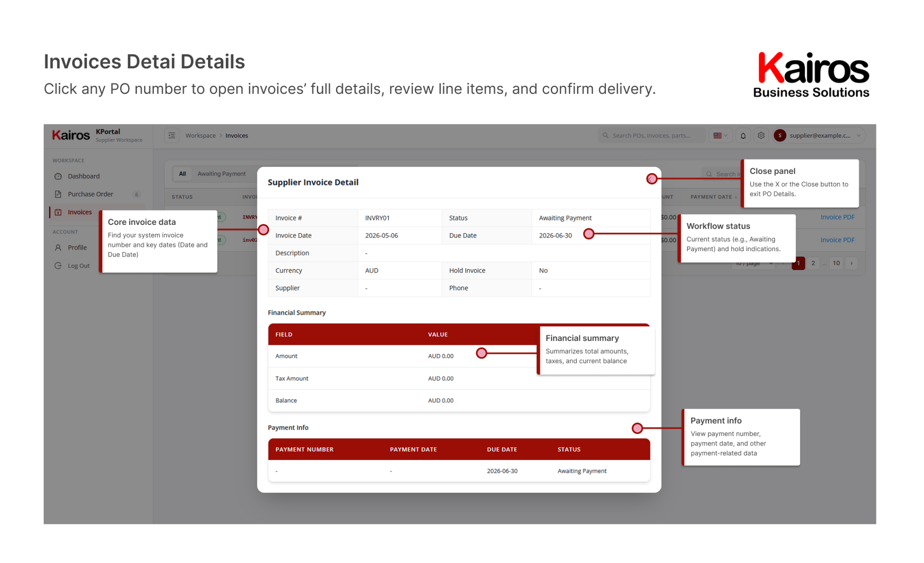Open the 10 / page size dropdown

[754, 263]
